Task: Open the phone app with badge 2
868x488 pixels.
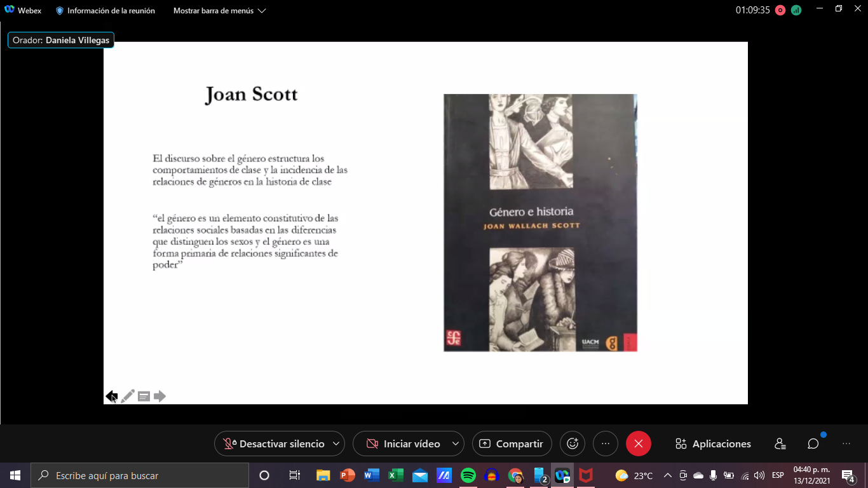Action: (539, 475)
